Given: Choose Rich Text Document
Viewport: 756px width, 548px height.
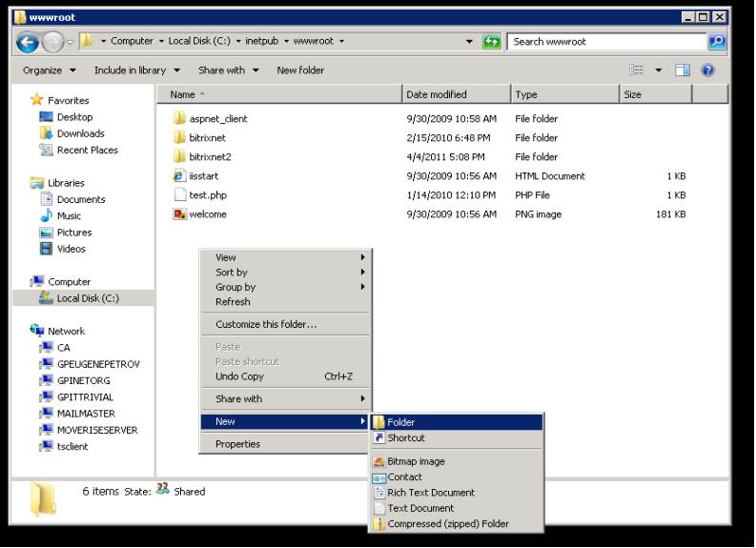Looking at the screenshot, I should [x=456, y=493].
